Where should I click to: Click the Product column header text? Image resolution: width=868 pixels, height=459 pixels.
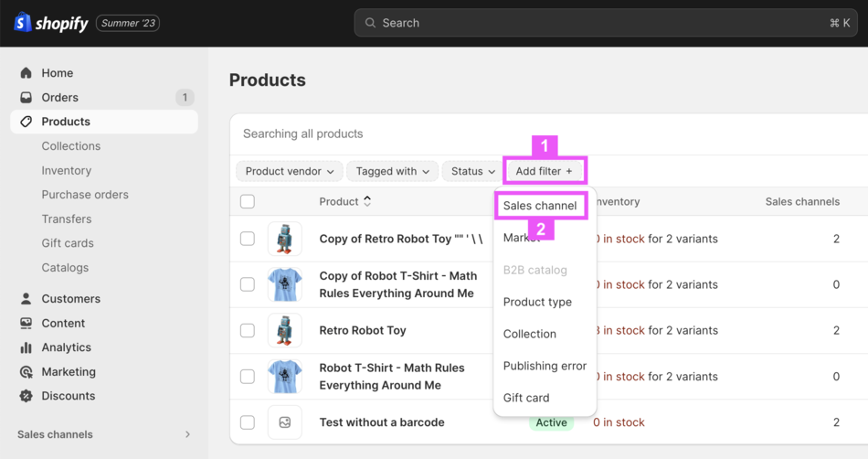point(339,201)
